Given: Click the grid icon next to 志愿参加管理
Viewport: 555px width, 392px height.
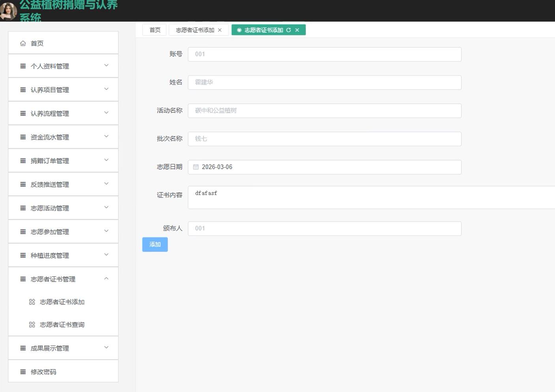Looking at the screenshot, I should 23,232.
